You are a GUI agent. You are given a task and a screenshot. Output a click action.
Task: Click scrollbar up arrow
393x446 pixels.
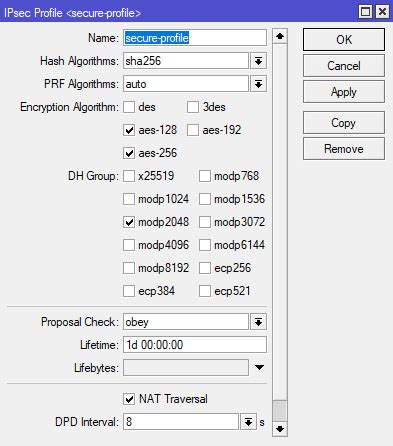280,36
